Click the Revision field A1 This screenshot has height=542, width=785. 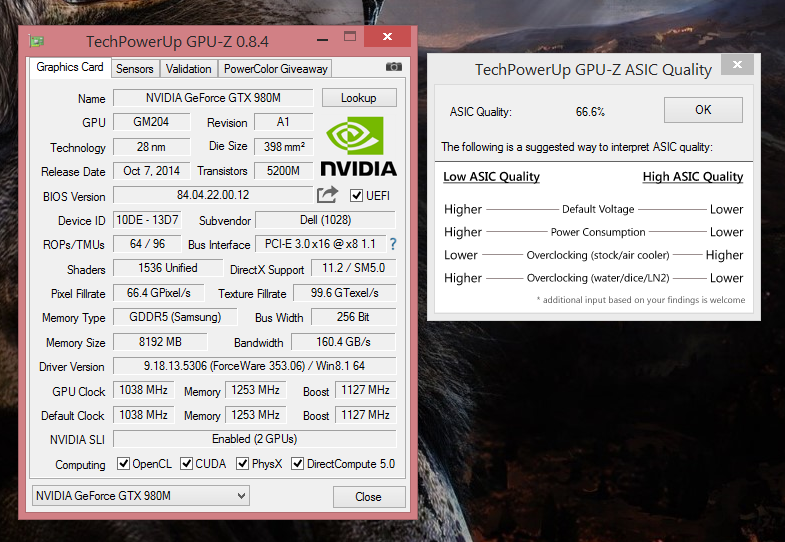point(283,122)
